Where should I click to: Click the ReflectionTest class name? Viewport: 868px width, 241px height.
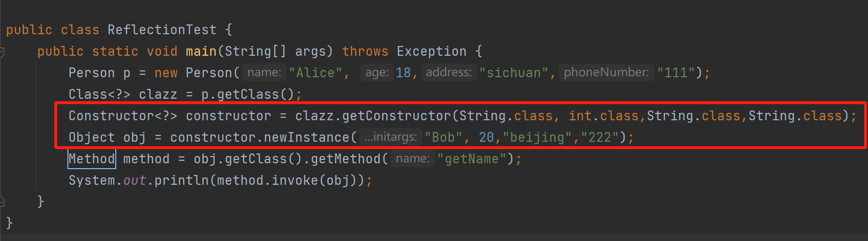pyautogui.click(x=162, y=30)
